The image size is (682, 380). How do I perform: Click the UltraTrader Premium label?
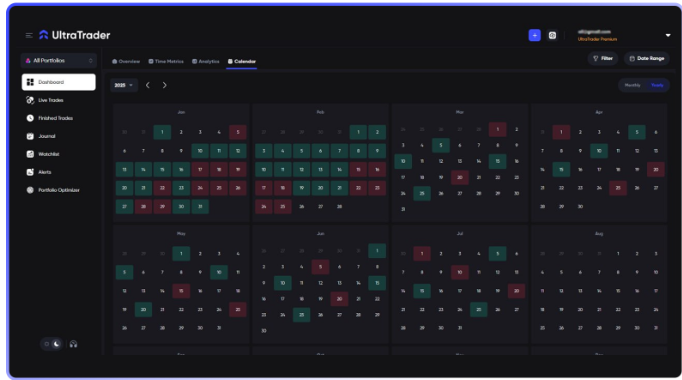pyautogui.click(x=597, y=39)
